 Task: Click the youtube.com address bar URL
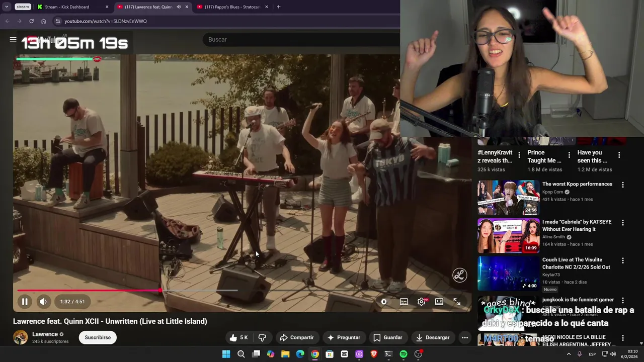coord(106,21)
